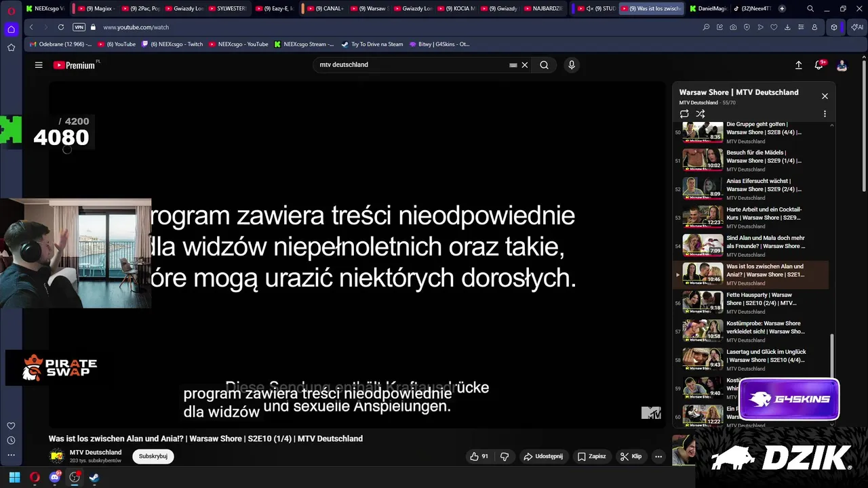Close the Warsaw Shore playlist panel
868x488 pixels.
(825, 96)
